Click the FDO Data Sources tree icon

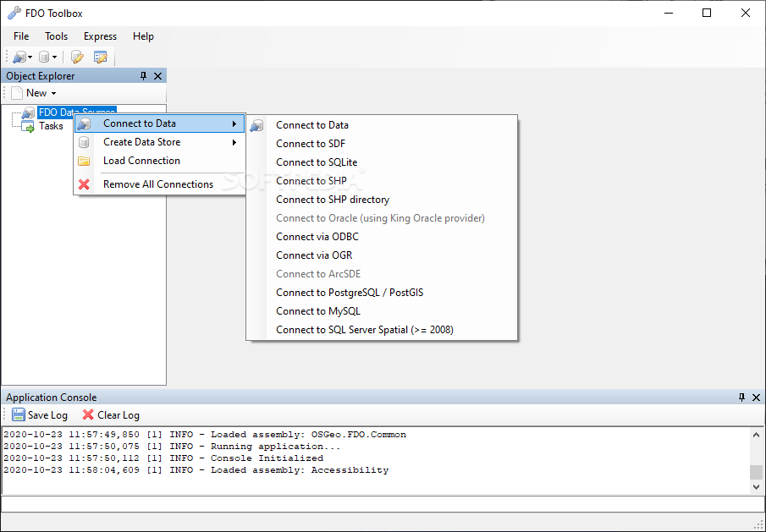pyautogui.click(x=28, y=112)
